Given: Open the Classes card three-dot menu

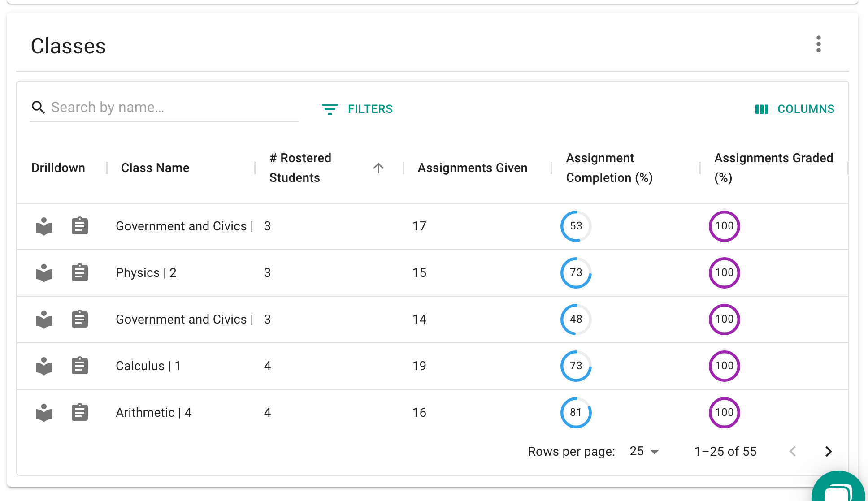Looking at the screenshot, I should tap(818, 44).
